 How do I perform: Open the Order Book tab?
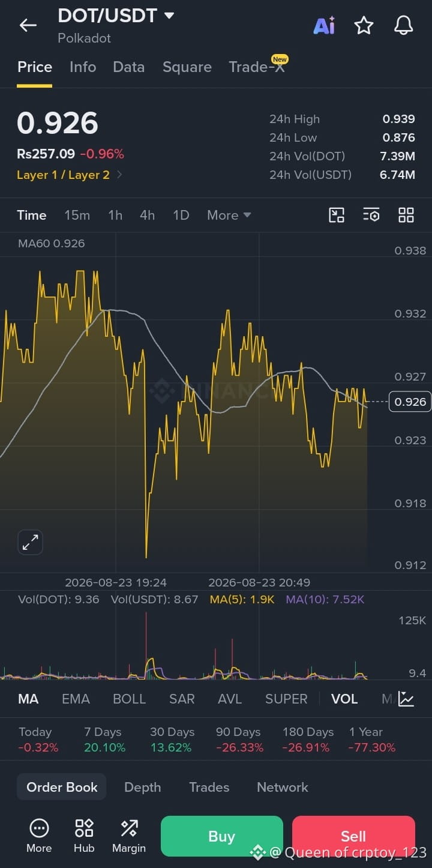(x=62, y=787)
